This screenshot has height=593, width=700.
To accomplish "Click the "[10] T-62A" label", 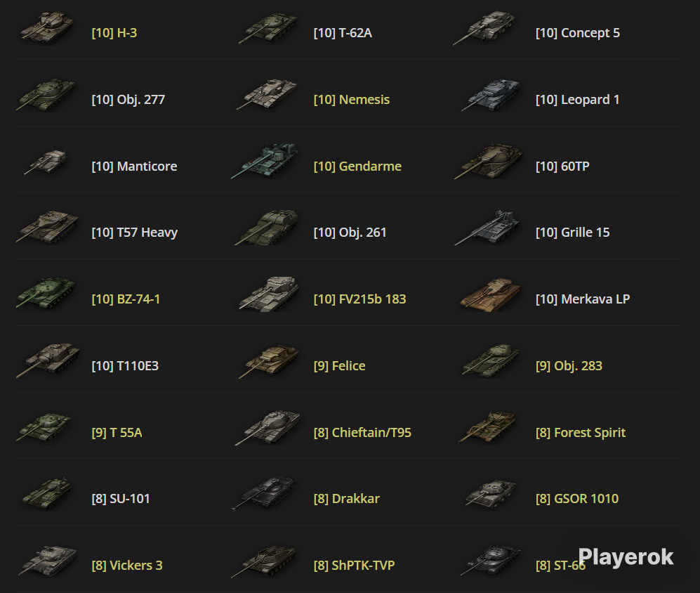I will point(343,33).
